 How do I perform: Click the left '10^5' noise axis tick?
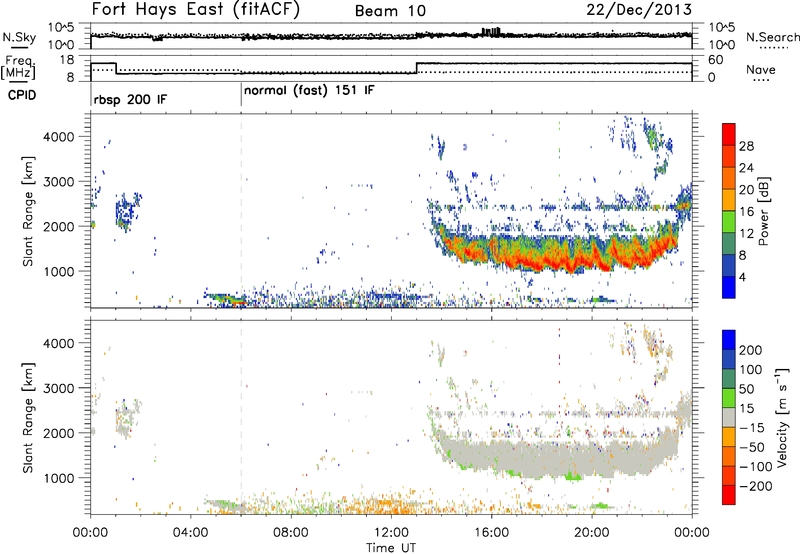[61, 28]
